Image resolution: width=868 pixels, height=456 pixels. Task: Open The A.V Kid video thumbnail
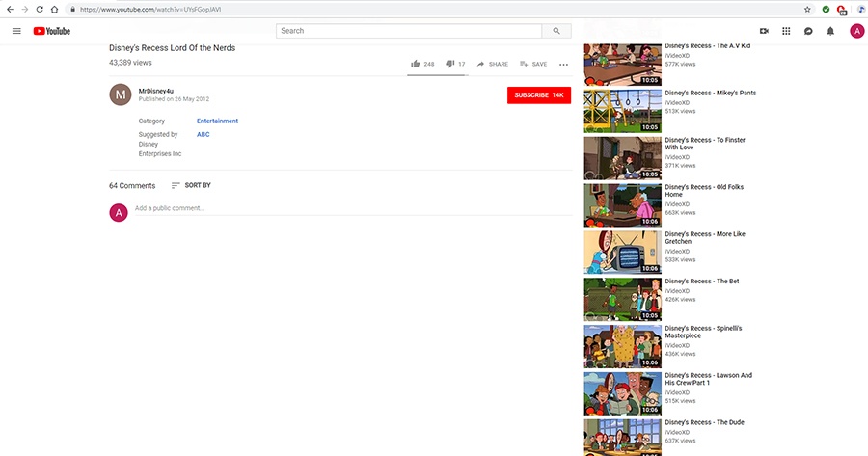click(622, 65)
